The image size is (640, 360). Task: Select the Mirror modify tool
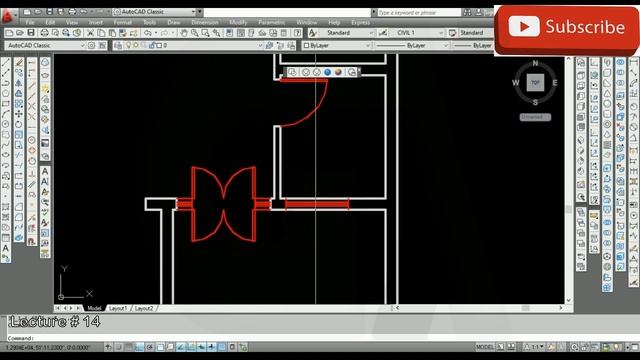(x=19, y=83)
